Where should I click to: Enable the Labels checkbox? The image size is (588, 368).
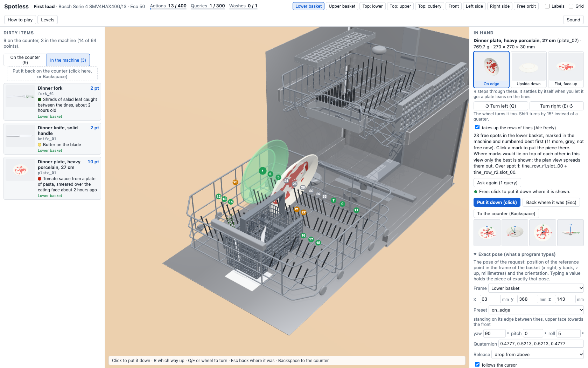click(x=547, y=6)
